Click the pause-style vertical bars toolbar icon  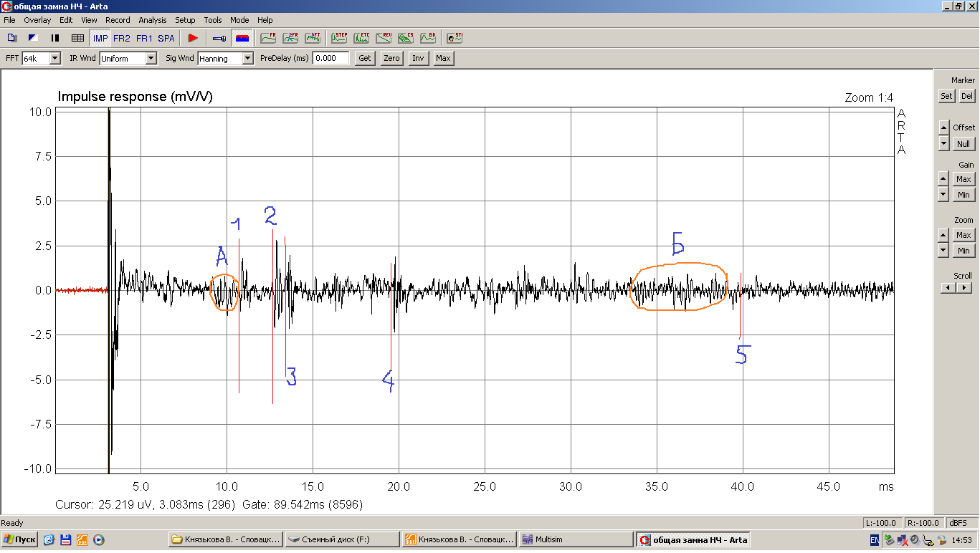tap(55, 38)
